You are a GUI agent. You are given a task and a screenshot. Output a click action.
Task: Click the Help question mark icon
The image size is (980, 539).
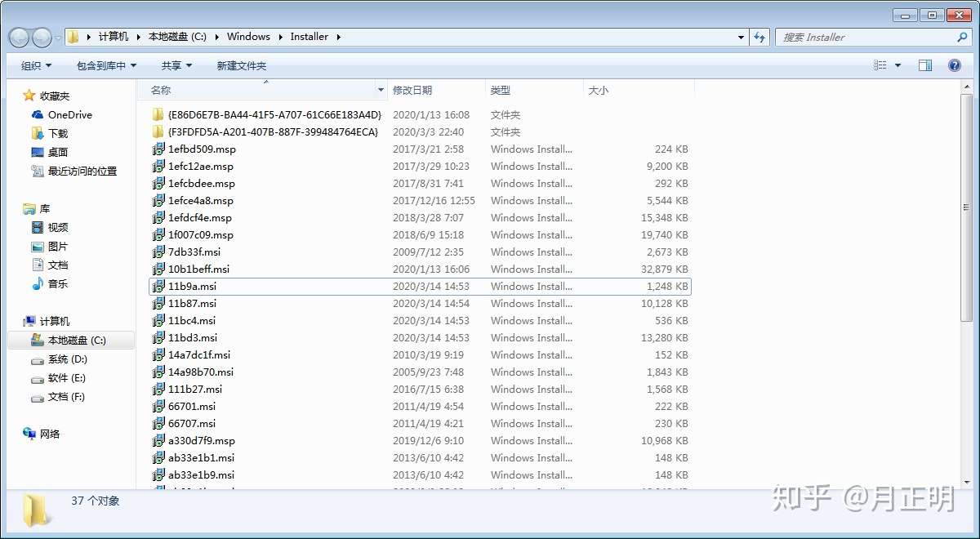point(954,65)
